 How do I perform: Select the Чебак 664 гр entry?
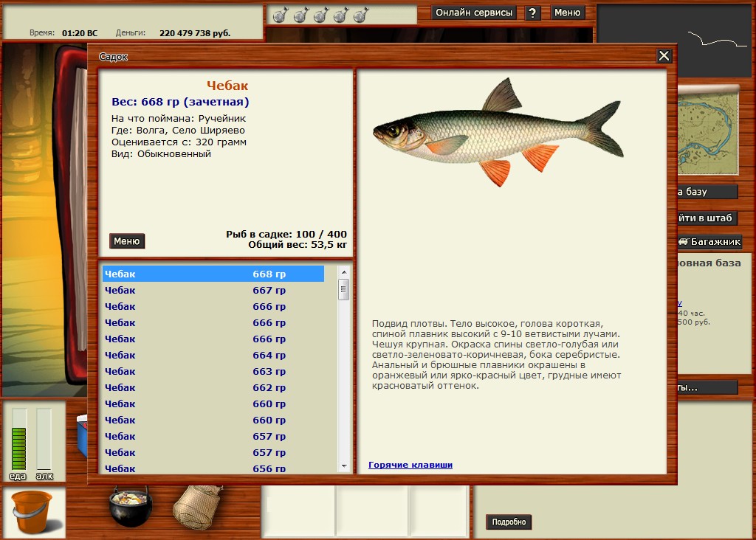213,356
